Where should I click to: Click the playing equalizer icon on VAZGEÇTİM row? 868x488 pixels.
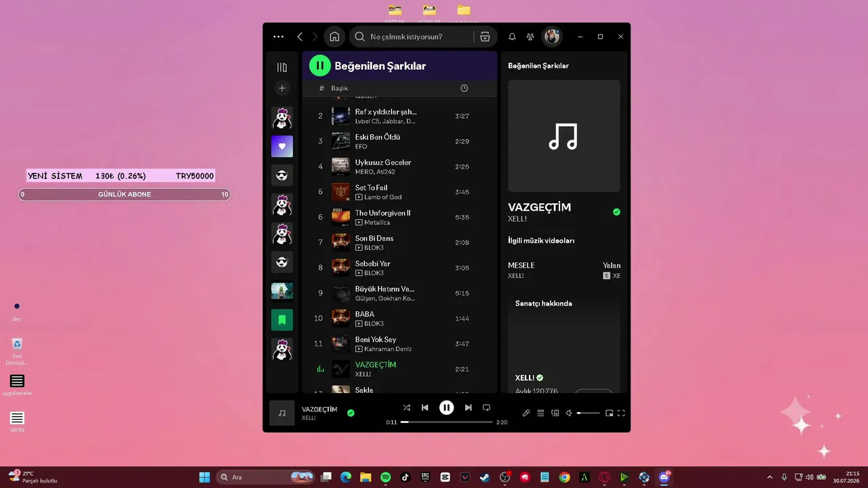point(320,369)
